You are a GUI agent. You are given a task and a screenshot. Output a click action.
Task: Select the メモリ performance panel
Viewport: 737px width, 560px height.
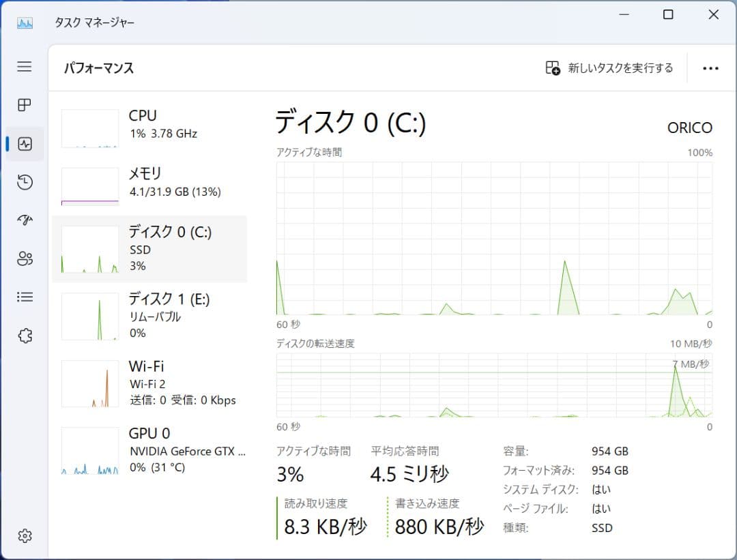pyautogui.click(x=150, y=184)
